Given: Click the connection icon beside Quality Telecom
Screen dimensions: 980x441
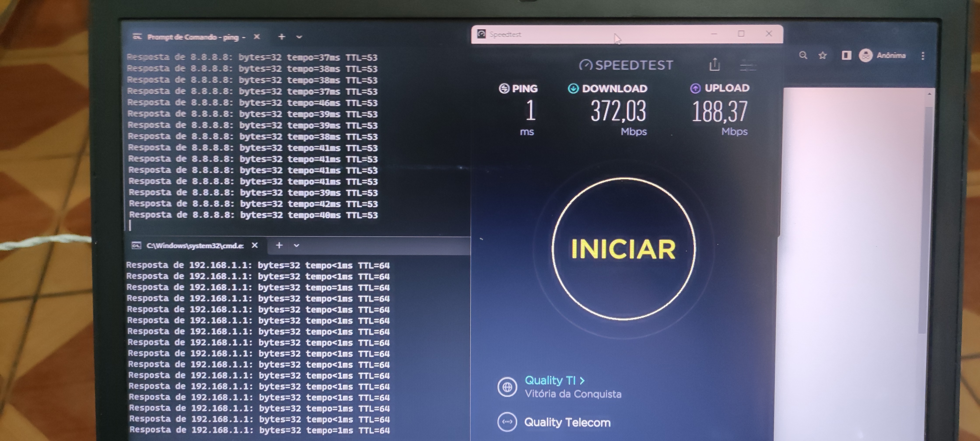Looking at the screenshot, I should [x=507, y=422].
